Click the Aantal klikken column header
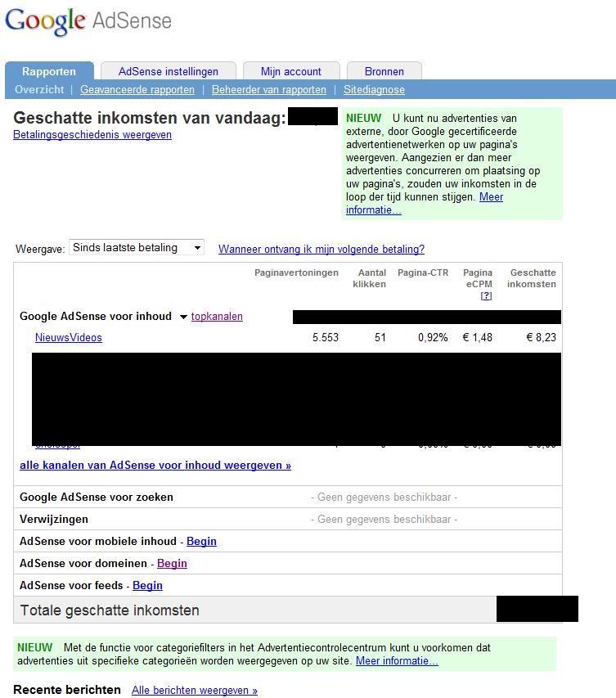This screenshot has width=616, height=698. 370,278
